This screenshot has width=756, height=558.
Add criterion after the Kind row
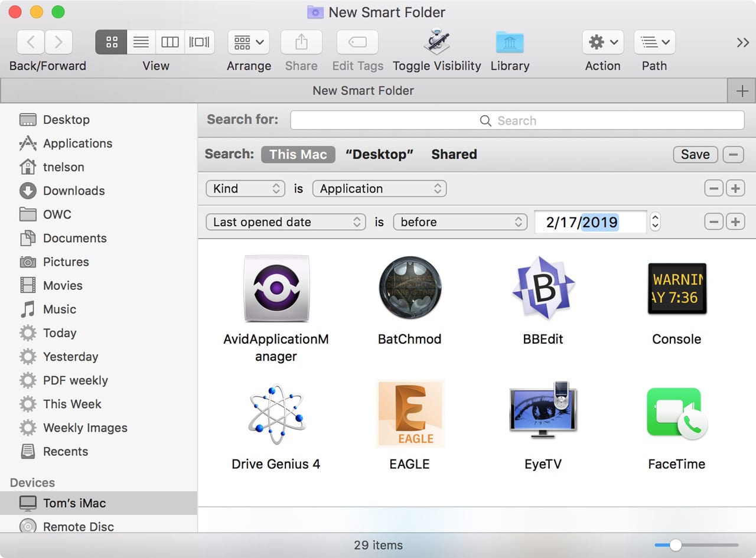tap(735, 189)
